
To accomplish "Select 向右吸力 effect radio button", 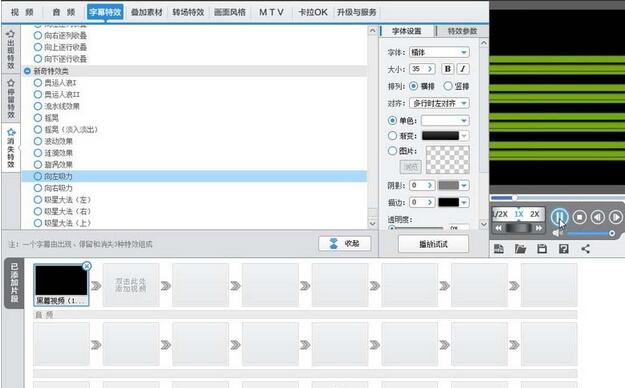I will 38,188.
